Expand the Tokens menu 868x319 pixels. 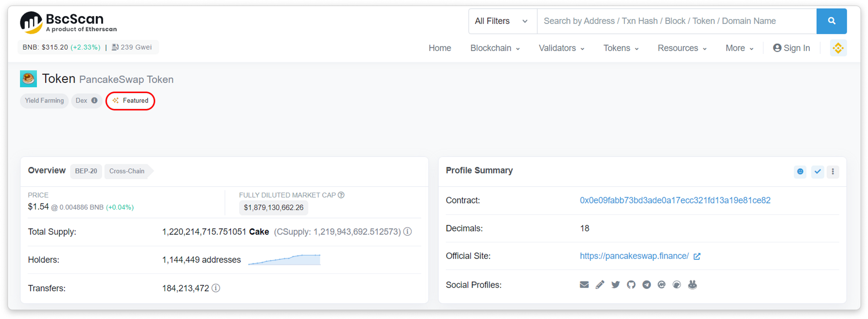[621, 48]
